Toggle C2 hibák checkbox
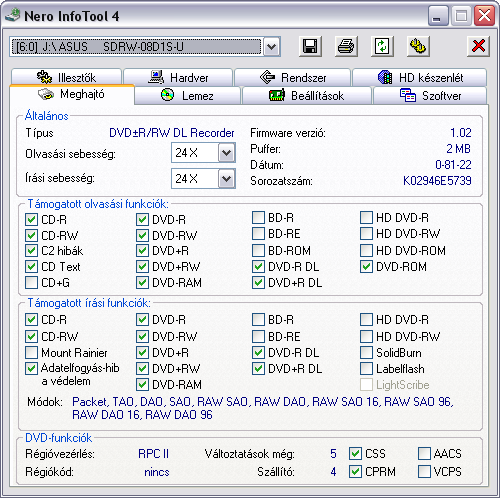This screenshot has height=498, width=500. click(x=31, y=251)
